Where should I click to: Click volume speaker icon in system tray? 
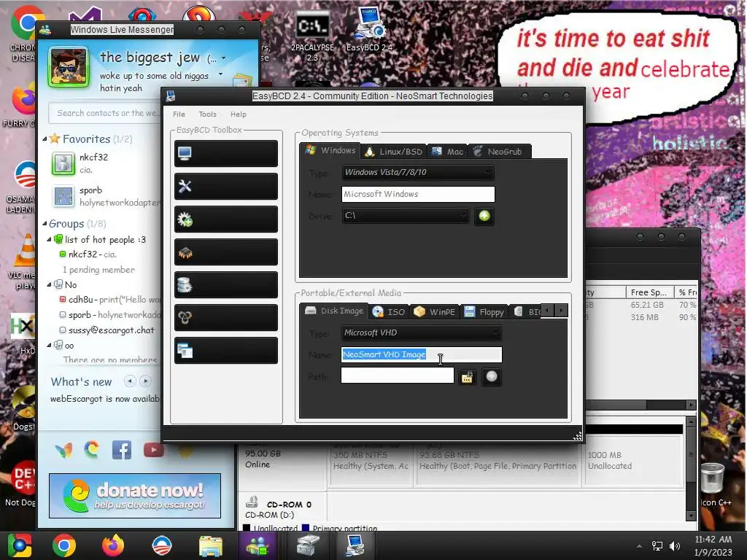675,545
